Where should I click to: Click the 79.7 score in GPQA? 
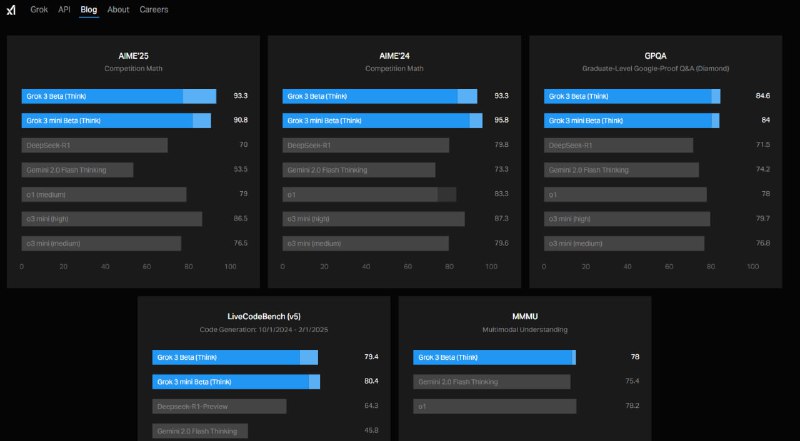click(x=763, y=218)
